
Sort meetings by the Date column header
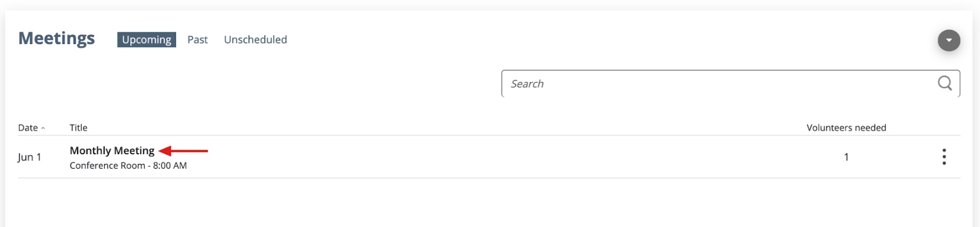point(28,128)
